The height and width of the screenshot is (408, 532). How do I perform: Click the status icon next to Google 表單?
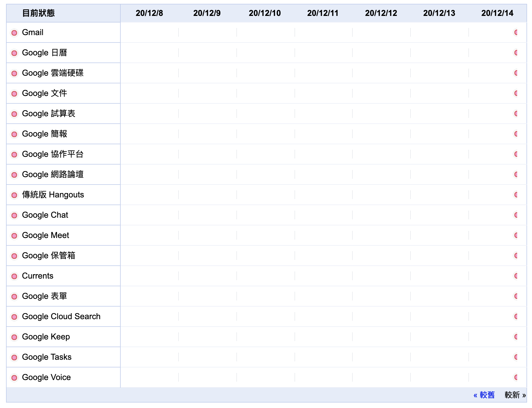(14, 297)
